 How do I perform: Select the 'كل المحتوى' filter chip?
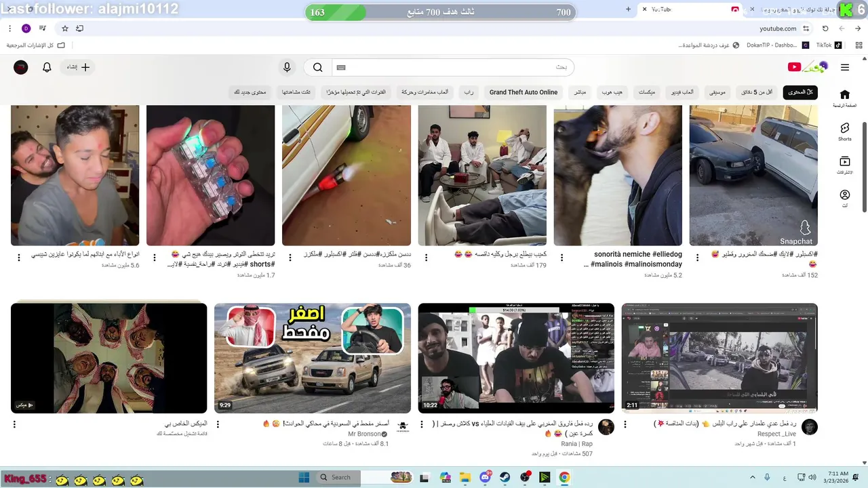point(800,92)
